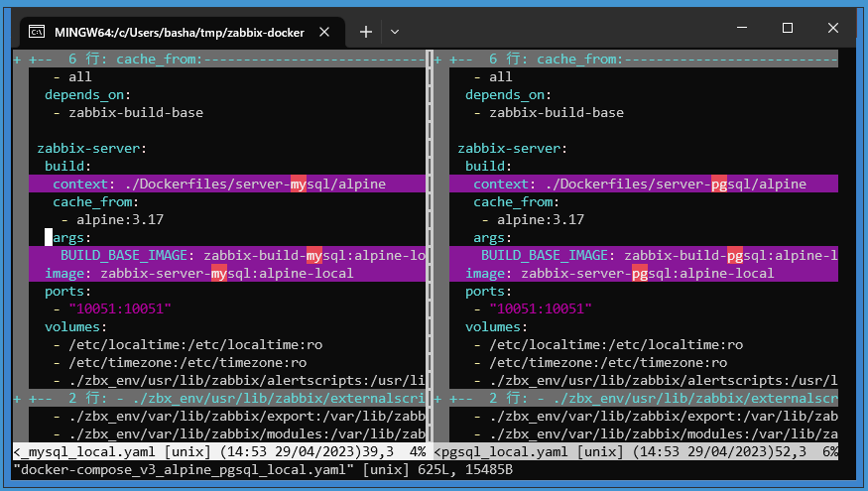868x491 pixels.
Task: Click right BUILD_BASE_IMAGE zabbix-build-pgsql line
Action: click(x=644, y=255)
